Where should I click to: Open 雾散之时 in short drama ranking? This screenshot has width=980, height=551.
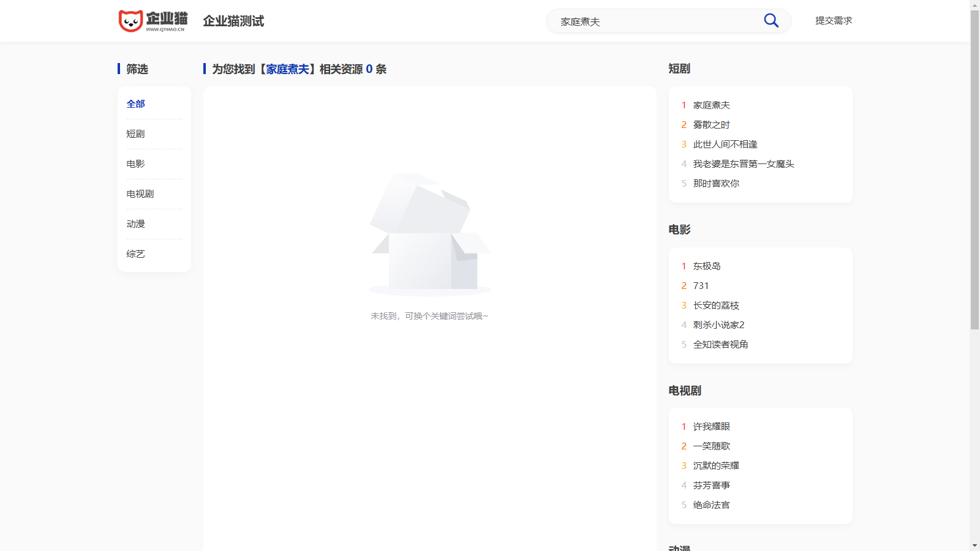711,125
